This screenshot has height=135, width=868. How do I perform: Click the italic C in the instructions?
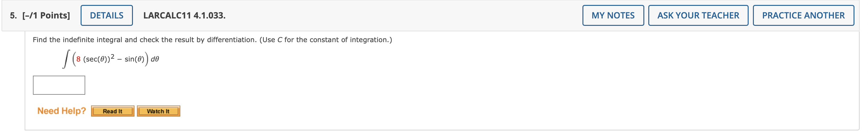(280, 40)
